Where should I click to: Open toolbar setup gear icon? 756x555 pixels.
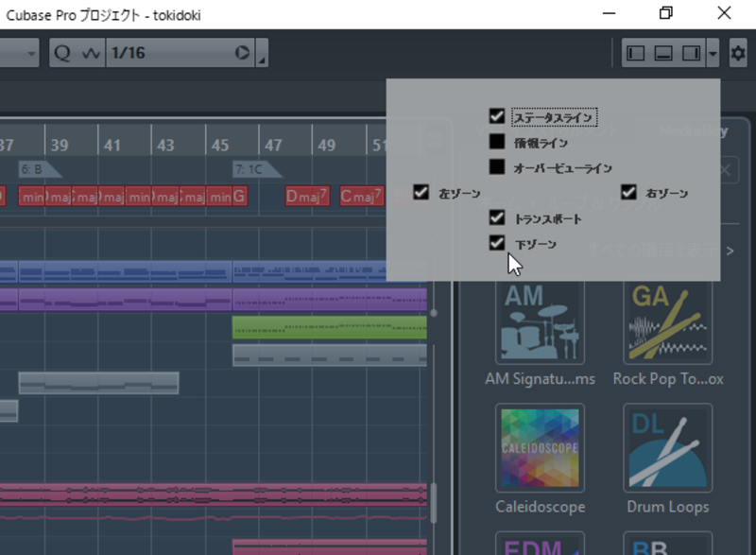[x=738, y=53]
